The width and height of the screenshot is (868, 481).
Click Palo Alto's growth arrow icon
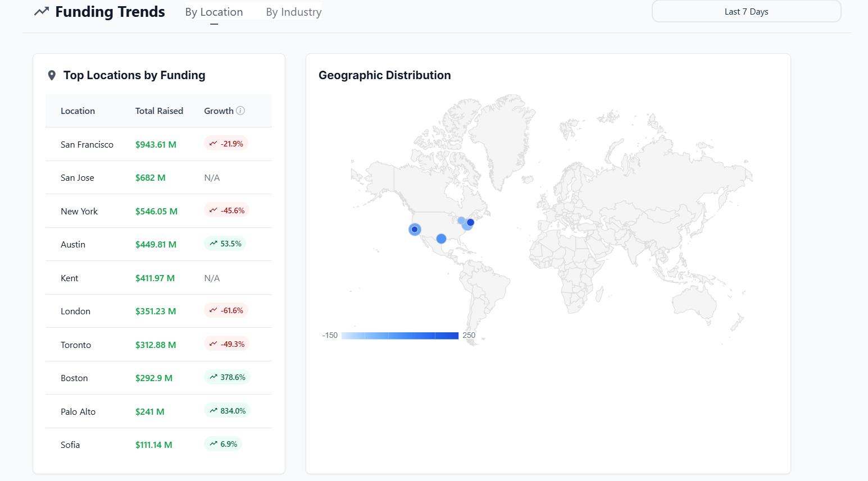tap(212, 410)
